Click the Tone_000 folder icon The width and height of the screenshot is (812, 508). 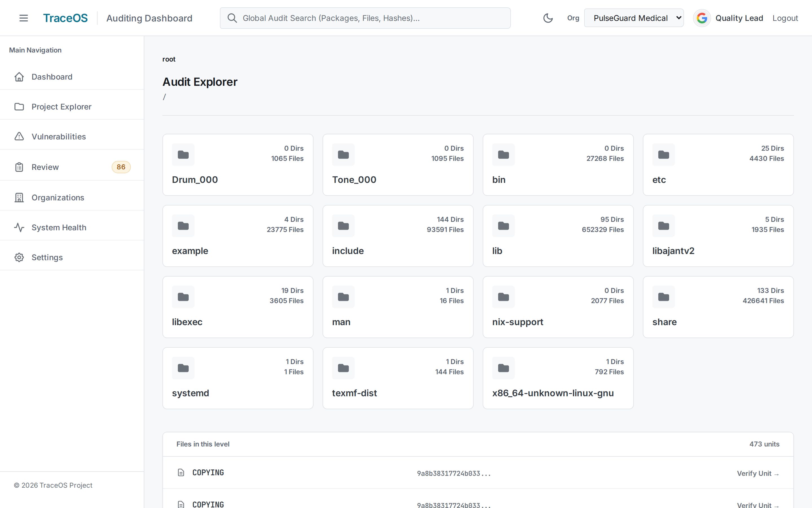[343, 155]
